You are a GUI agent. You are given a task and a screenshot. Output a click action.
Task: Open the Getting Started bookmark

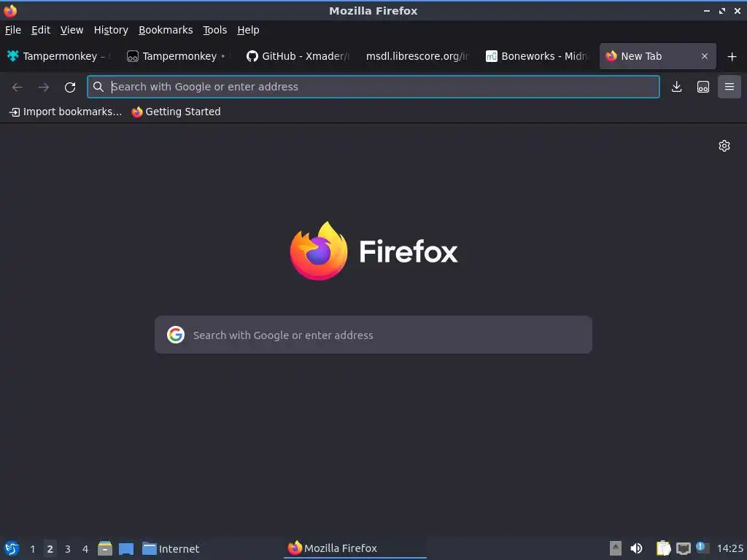click(177, 112)
